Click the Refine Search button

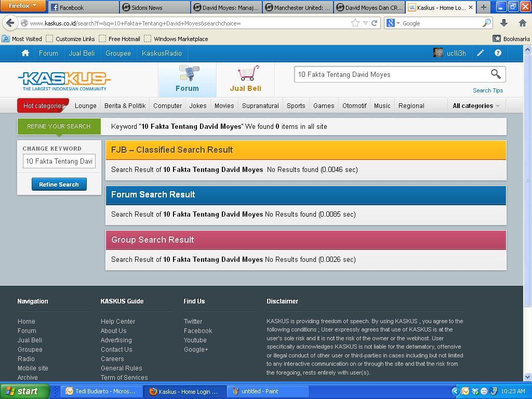pyautogui.click(x=59, y=184)
